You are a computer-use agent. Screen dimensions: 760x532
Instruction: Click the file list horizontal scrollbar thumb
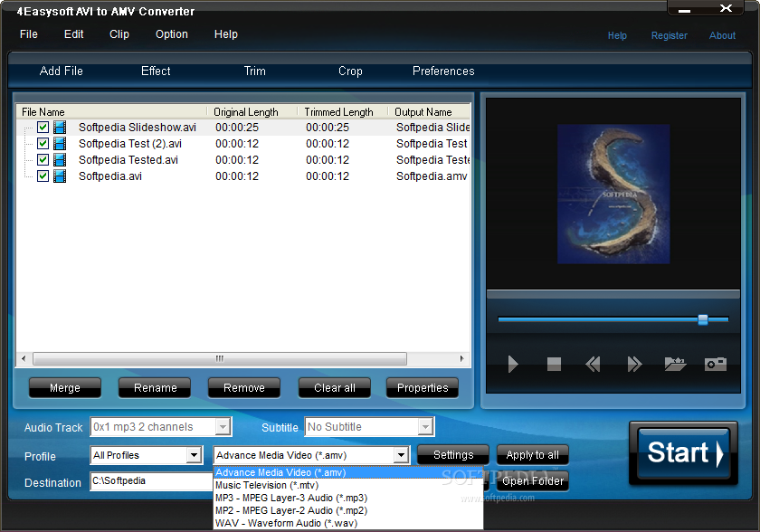(x=220, y=358)
